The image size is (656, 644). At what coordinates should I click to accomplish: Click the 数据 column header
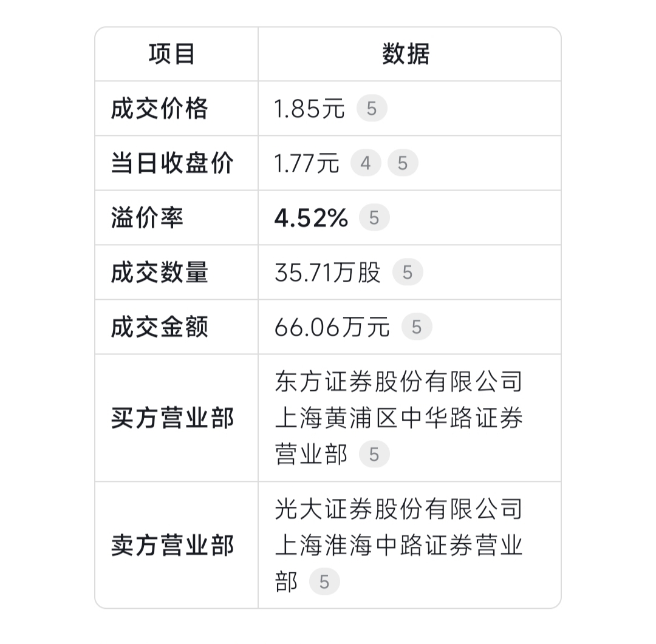tap(406, 54)
